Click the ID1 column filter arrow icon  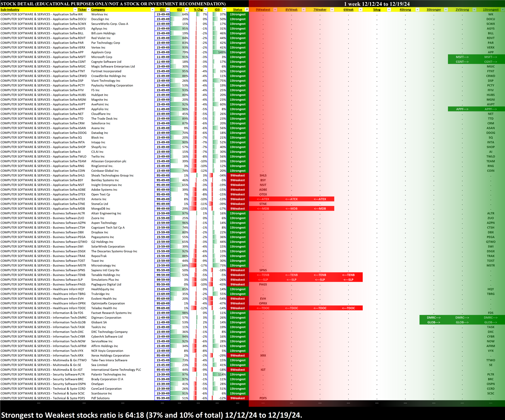pyautogui.click(x=167, y=10)
